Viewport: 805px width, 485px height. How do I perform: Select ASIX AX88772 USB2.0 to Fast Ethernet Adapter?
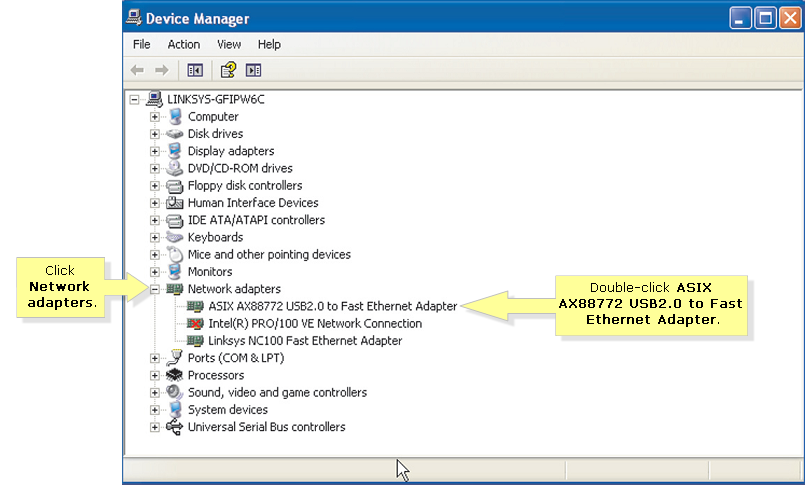tap(333, 306)
